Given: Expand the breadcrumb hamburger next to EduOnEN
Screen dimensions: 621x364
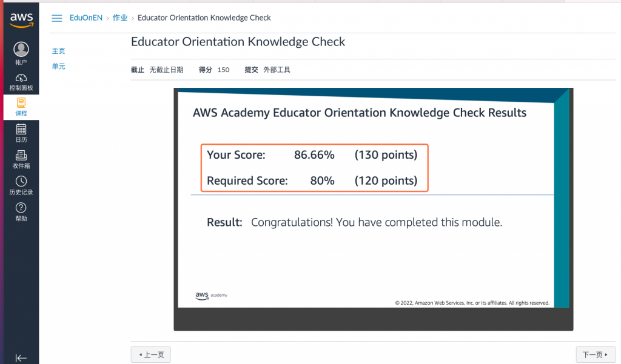Looking at the screenshot, I should pyautogui.click(x=56, y=18).
